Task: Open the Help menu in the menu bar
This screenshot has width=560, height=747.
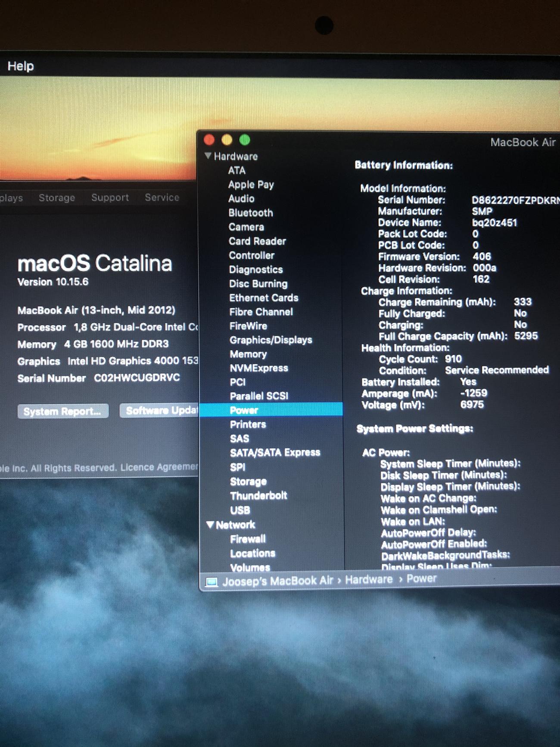Action: point(21,66)
